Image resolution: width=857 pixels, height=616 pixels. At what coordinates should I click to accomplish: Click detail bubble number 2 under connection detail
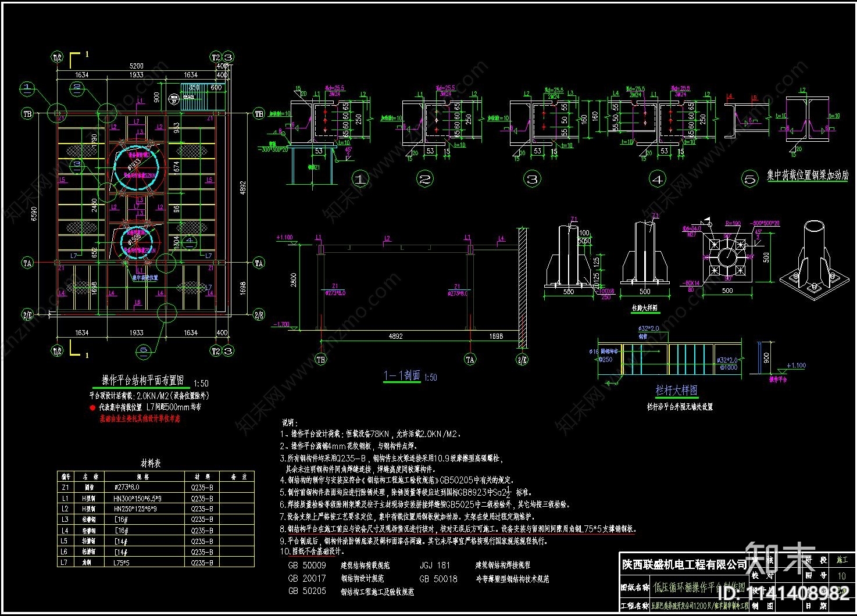[425, 179]
